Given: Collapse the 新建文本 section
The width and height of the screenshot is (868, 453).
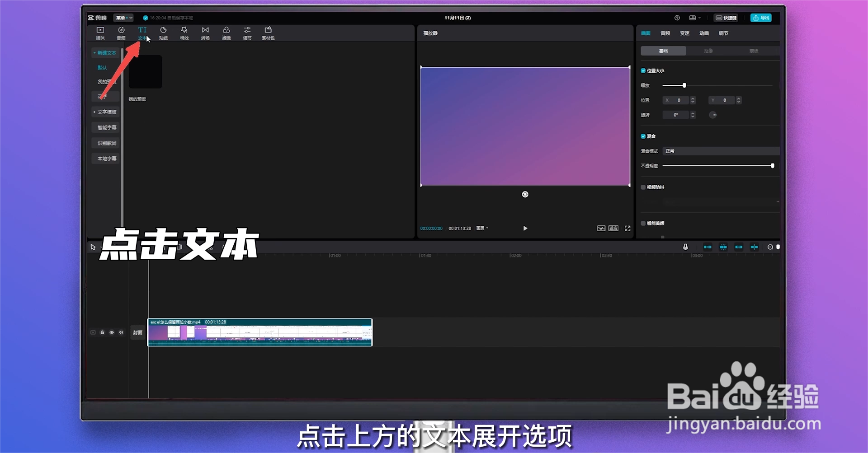Looking at the screenshot, I should pos(105,53).
